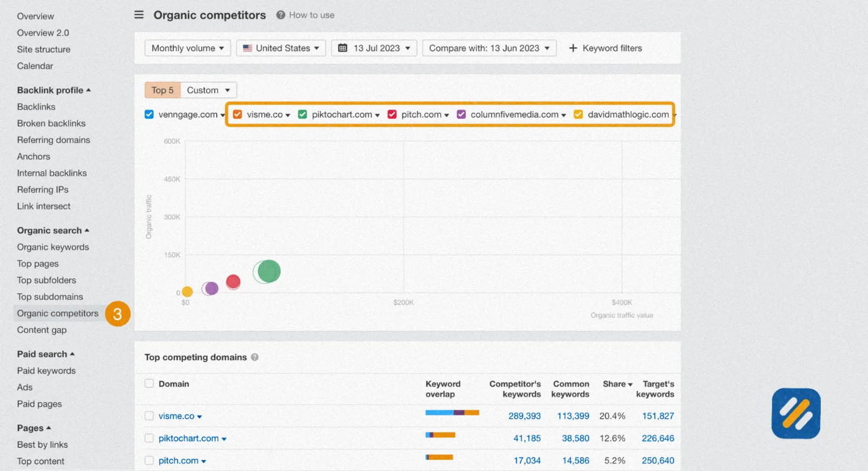868x471 pixels.
Task: Click the yellow davidmathlogic bubble on chart
Action: point(187,291)
